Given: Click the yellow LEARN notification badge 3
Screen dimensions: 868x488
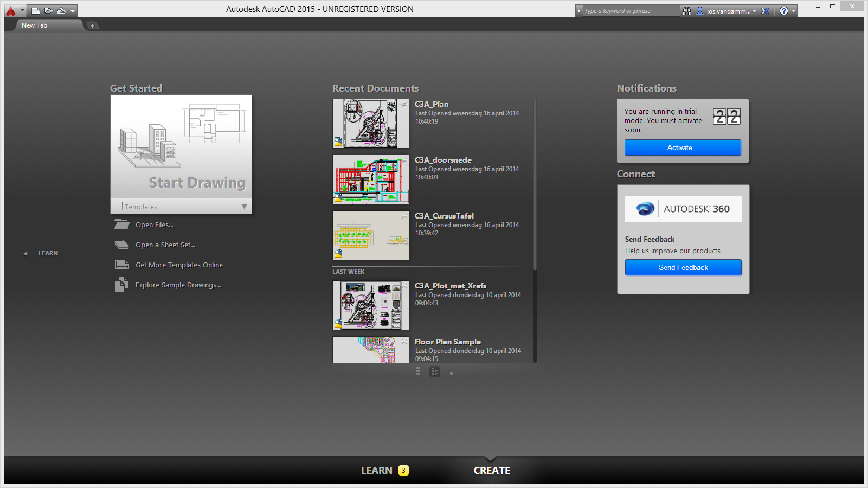Looking at the screenshot, I should [x=403, y=471].
